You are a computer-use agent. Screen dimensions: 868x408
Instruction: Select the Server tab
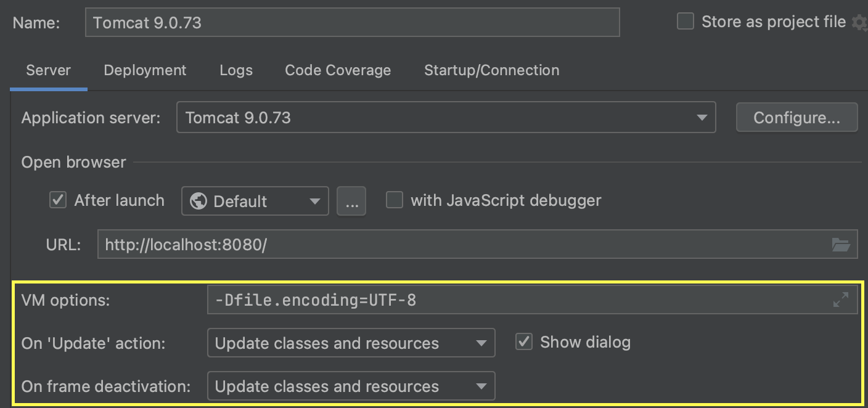pos(48,70)
